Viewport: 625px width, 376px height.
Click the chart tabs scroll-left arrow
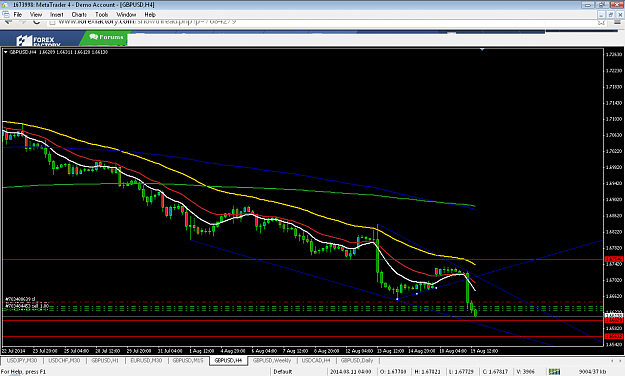tap(612, 360)
